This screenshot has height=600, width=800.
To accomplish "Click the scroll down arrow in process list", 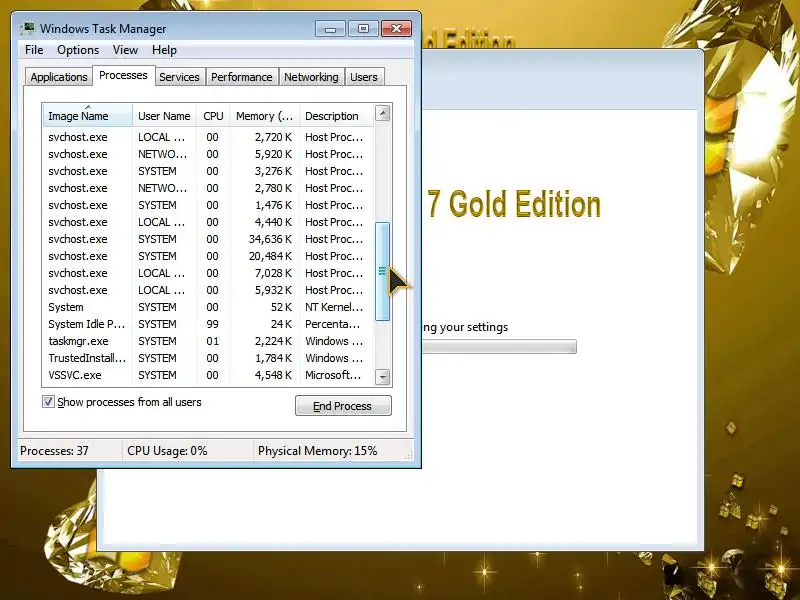I will coord(383,377).
